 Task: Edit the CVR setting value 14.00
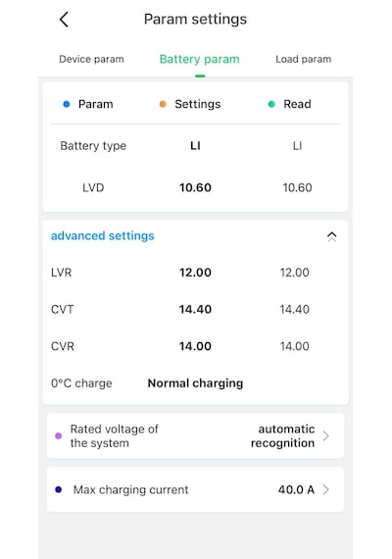coord(195,346)
